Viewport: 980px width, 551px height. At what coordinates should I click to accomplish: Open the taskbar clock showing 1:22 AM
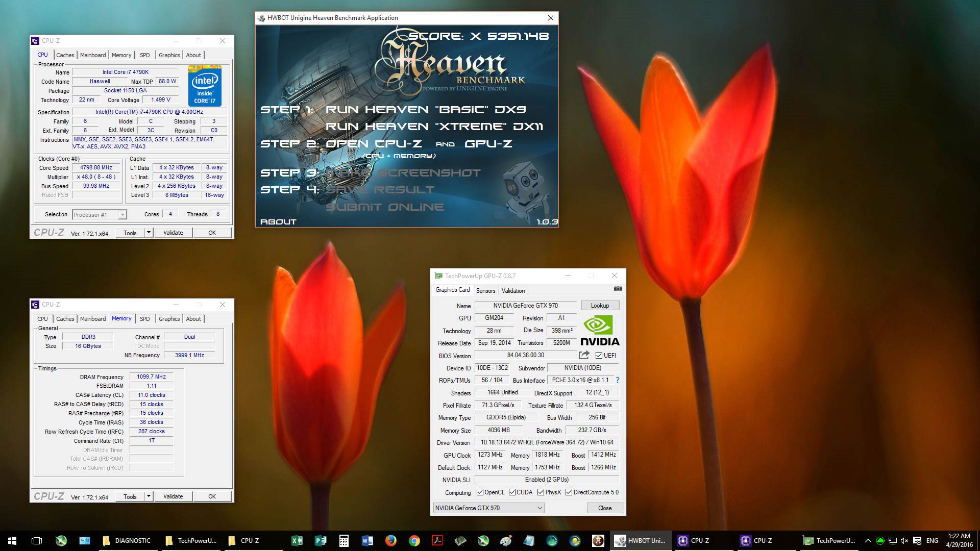point(959,541)
